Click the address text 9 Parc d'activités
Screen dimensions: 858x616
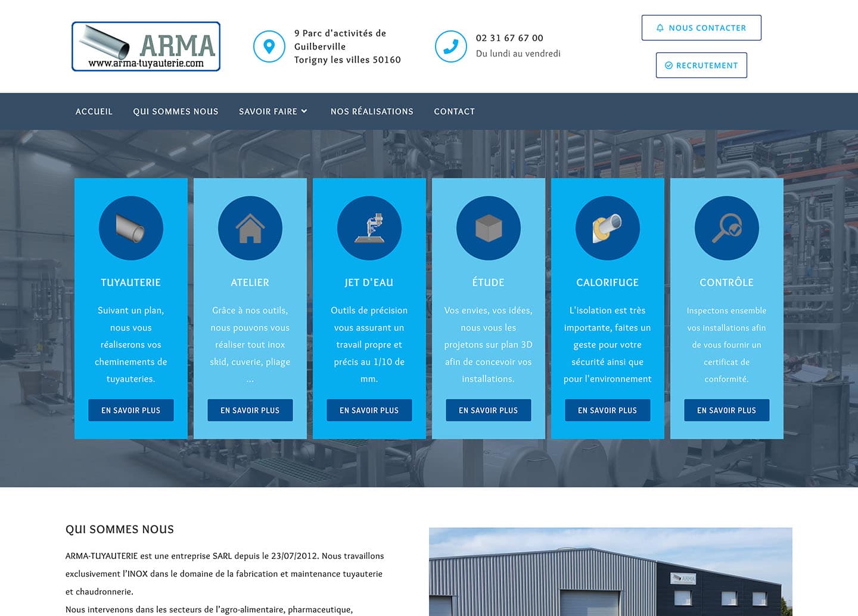pos(347,46)
